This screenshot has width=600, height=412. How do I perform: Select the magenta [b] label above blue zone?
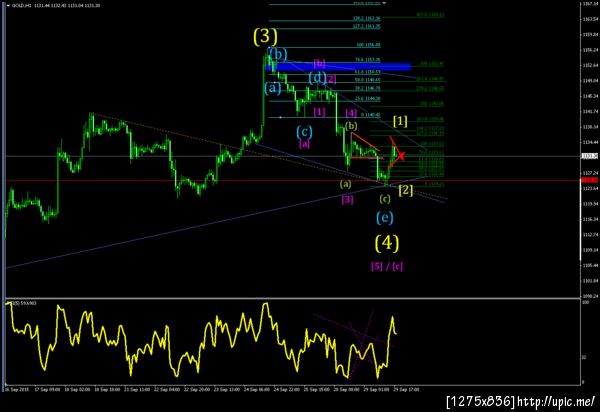(x=319, y=63)
